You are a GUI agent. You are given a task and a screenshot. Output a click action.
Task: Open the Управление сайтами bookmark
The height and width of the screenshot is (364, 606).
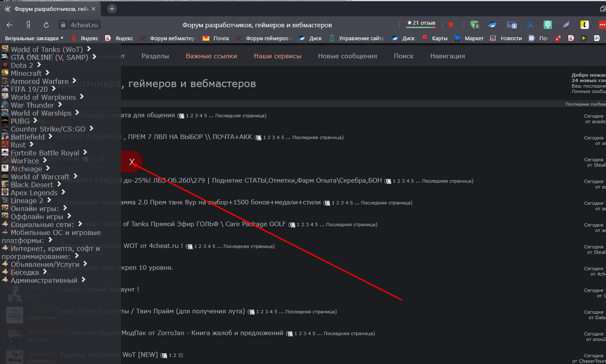(356, 38)
